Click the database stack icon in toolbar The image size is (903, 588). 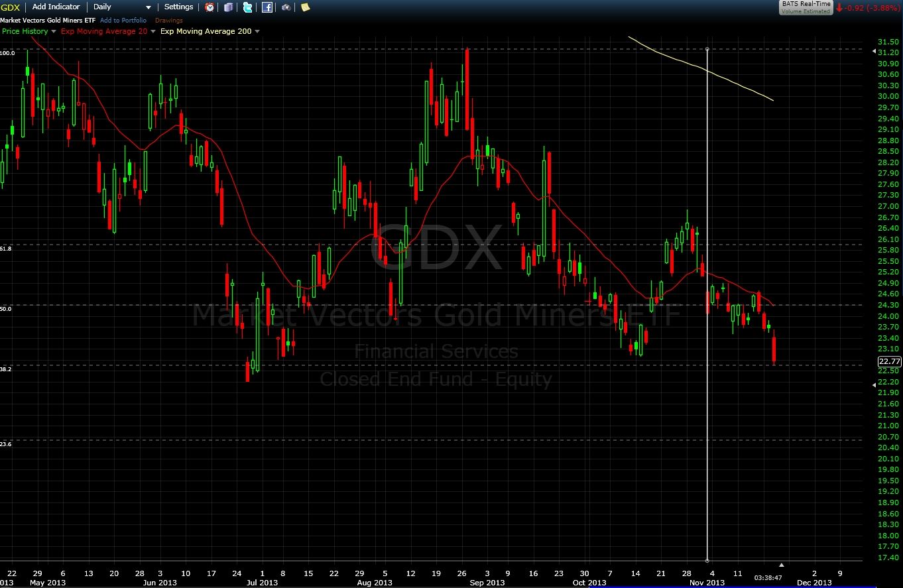coord(229,7)
